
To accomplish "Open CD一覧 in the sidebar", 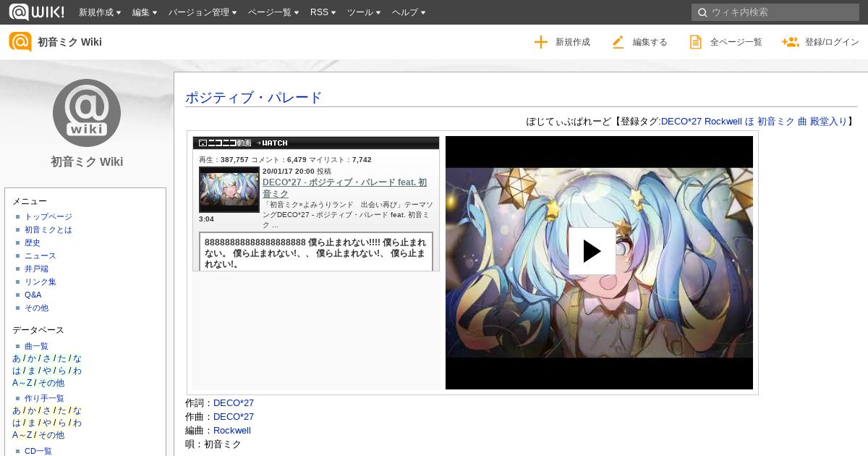I will click(38, 451).
